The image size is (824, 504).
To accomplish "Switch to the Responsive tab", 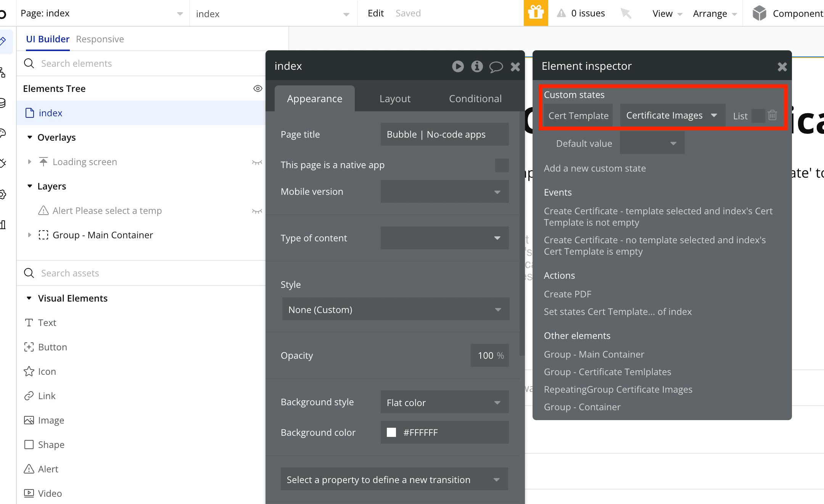I will pyautogui.click(x=100, y=39).
